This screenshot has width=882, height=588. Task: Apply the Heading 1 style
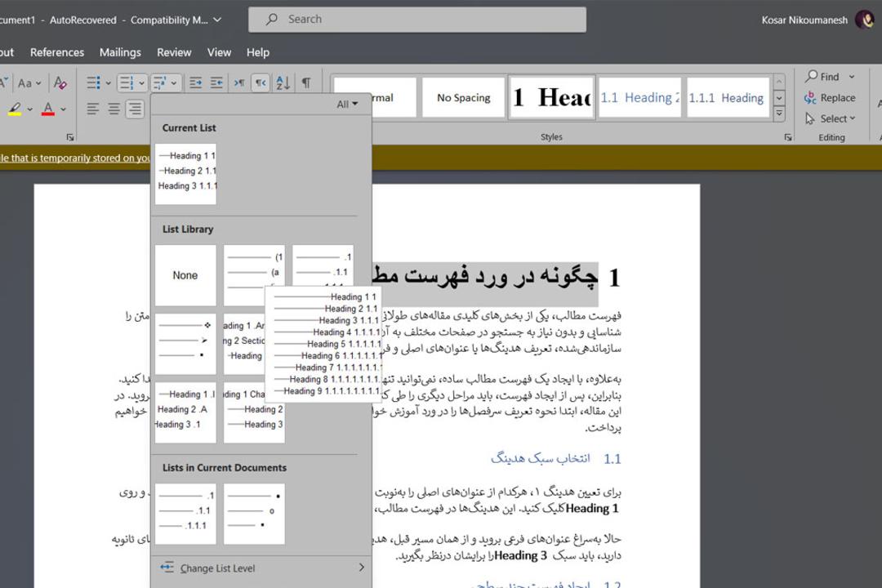[x=552, y=97]
